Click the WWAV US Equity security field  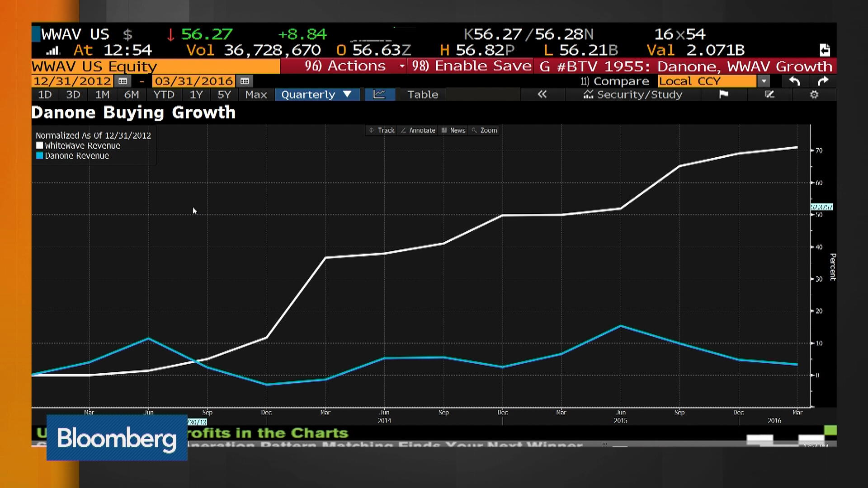pyautogui.click(x=156, y=66)
